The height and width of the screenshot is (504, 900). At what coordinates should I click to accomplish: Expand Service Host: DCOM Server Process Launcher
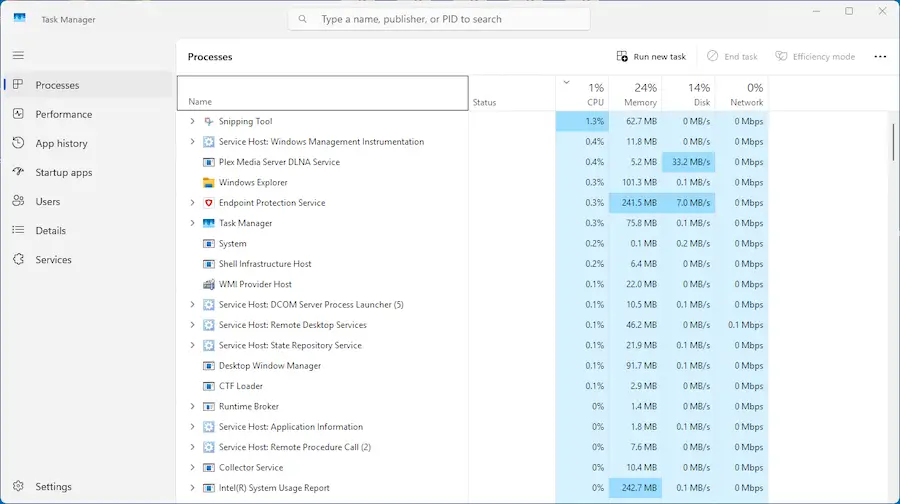click(x=192, y=304)
